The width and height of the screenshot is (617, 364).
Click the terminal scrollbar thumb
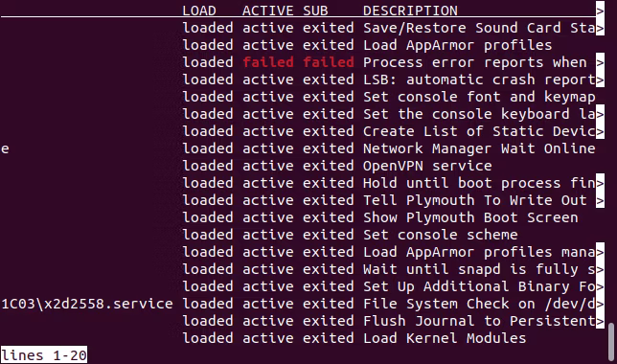(x=611, y=339)
